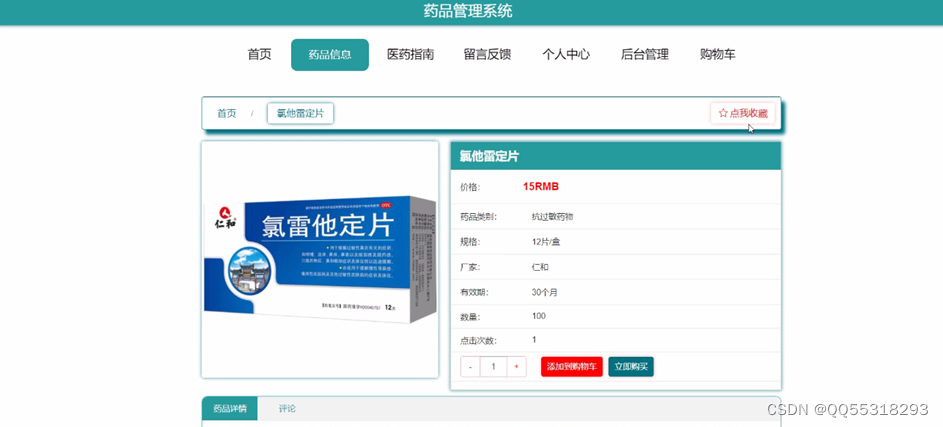Click the 仁和 manufacturer value
The height and width of the screenshot is (427, 943).
click(x=540, y=267)
